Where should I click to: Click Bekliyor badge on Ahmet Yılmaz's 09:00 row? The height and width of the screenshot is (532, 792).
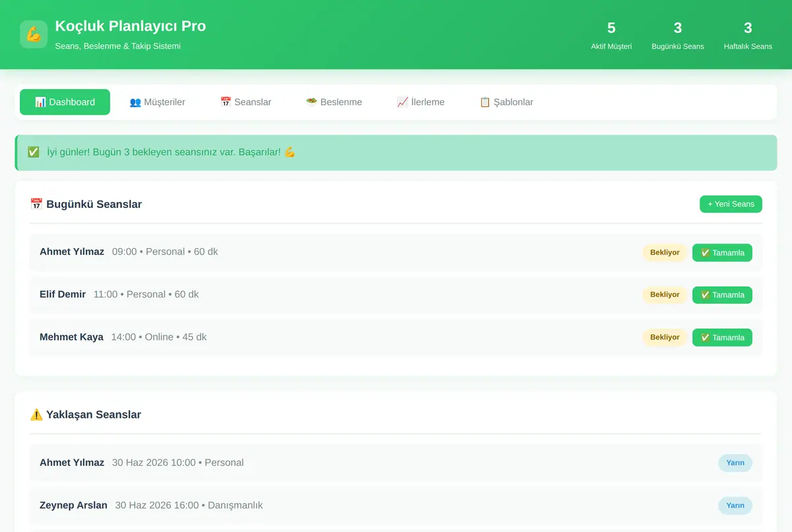point(665,253)
